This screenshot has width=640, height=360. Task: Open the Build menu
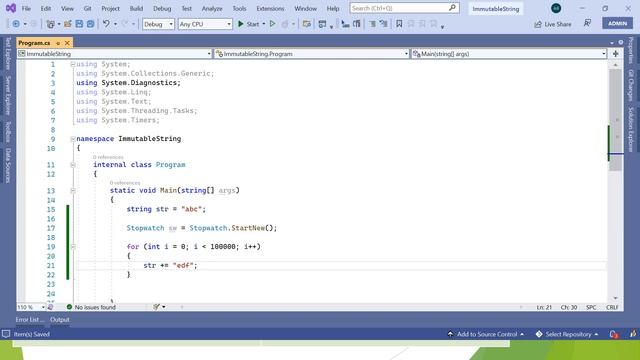(x=136, y=8)
